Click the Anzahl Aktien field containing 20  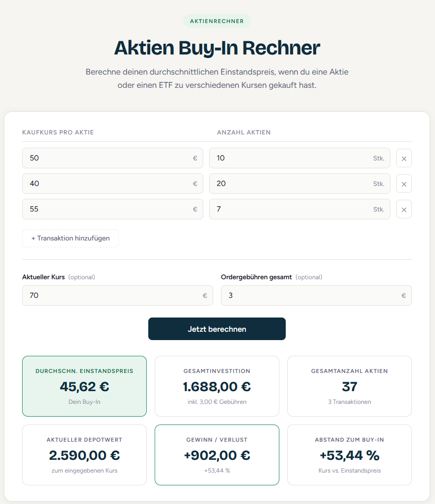(x=299, y=184)
